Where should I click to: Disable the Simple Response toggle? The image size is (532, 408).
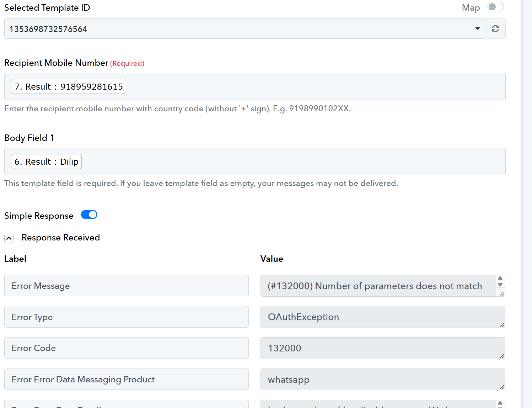pos(89,214)
